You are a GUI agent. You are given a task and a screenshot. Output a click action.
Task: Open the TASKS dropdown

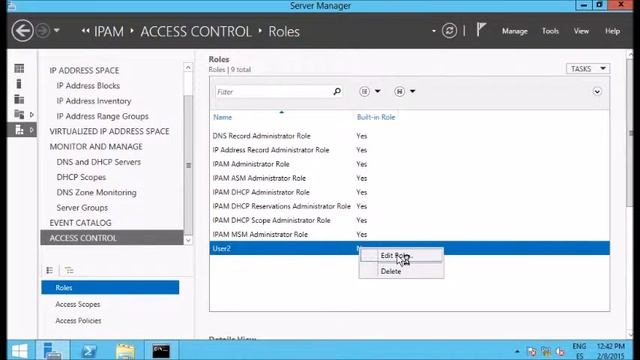tap(588, 69)
